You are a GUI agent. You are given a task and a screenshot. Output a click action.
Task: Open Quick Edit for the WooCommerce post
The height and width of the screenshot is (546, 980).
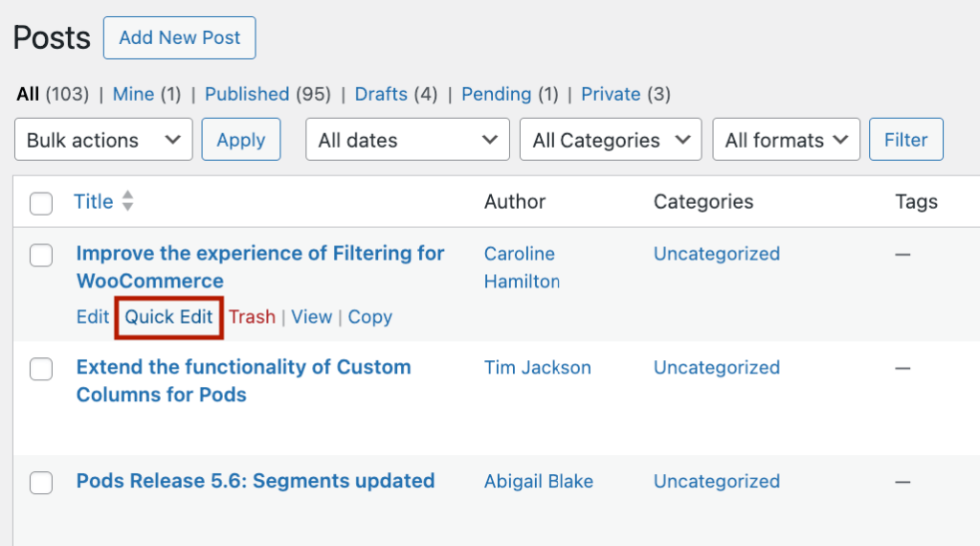click(x=168, y=317)
